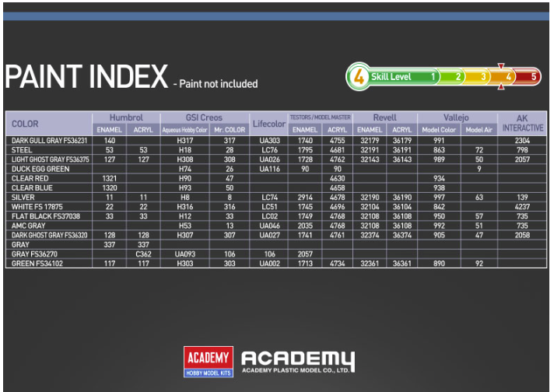Screen dimensions: 554x392
Task: Click the DUCK EGG GREEN row label
Action: (40, 169)
